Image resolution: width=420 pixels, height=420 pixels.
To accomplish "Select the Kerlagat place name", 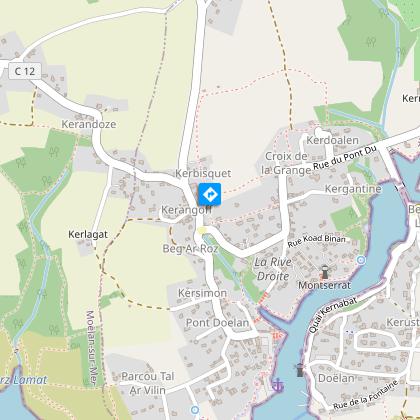I will pos(88,234).
